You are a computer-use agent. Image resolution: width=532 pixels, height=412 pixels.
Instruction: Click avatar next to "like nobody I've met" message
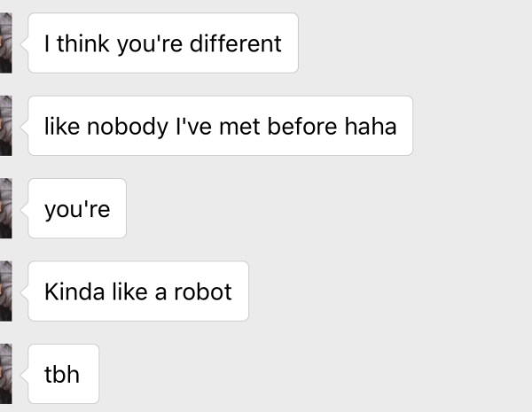[5, 126]
